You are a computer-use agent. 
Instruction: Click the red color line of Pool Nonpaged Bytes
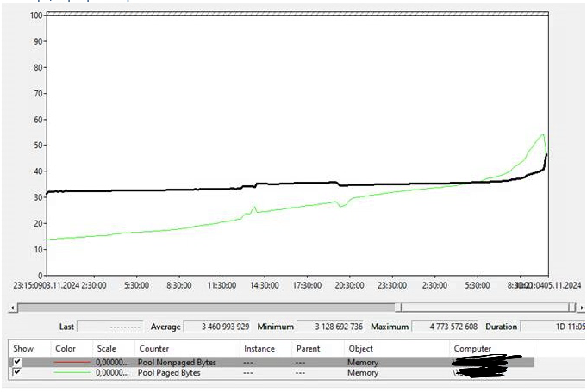pos(72,362)
